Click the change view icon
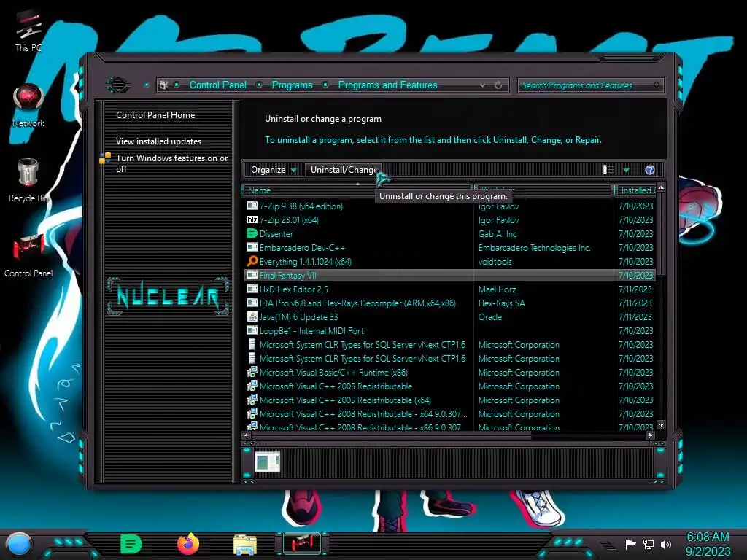Image resolution: width=747 pixels, height=560 pixels. [608, 170]
